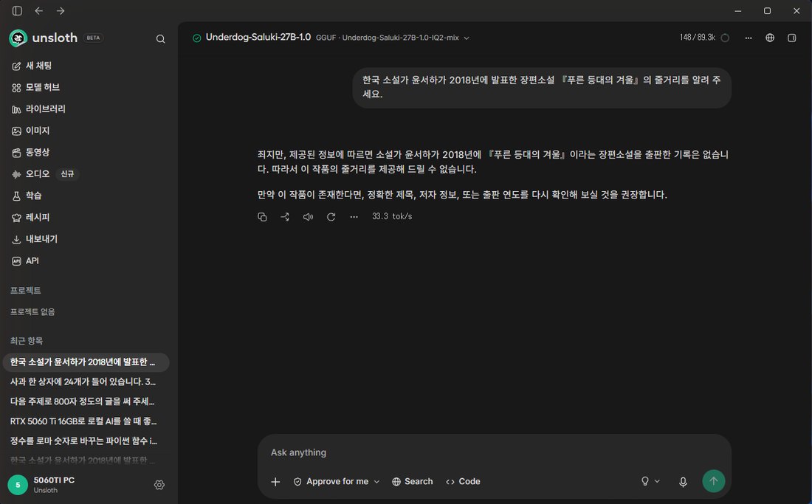Click the 프로젝트 section header
Image resolution: width=812 pixels, height=504 pixels.
25,290
